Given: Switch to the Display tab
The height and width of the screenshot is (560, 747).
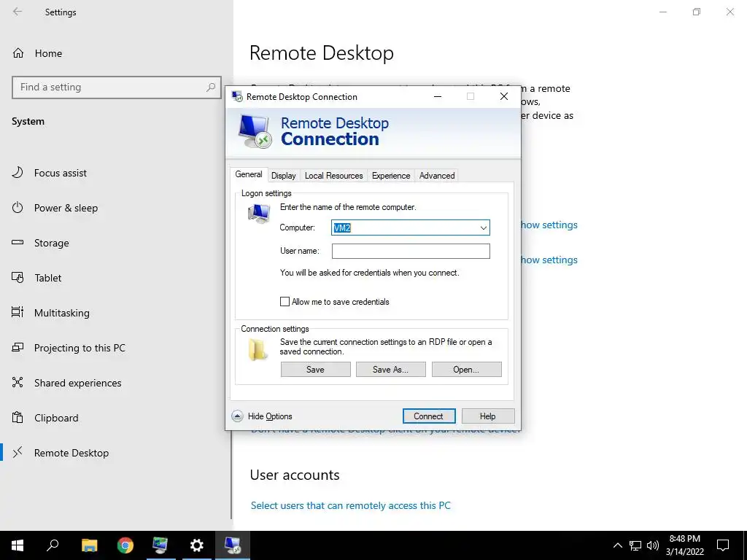Looking at the screenshot, I should (284, 176).
